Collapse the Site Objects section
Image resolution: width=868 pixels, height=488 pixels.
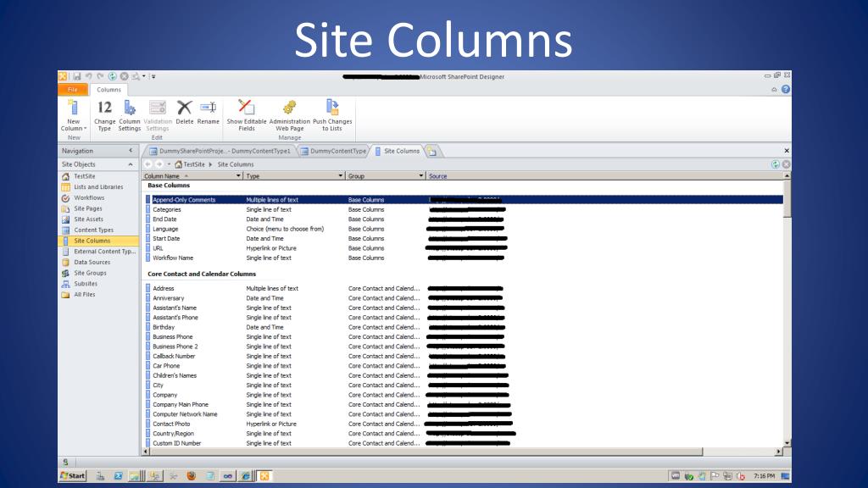click(131, 164)
